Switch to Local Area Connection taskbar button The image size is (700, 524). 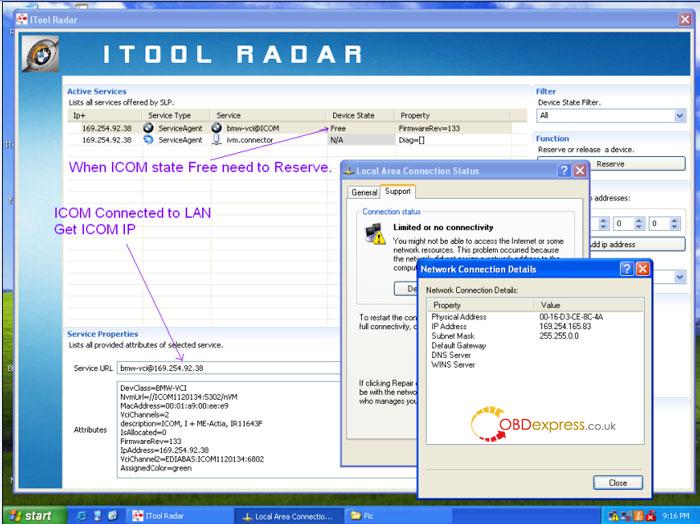(x=289, y=516)
